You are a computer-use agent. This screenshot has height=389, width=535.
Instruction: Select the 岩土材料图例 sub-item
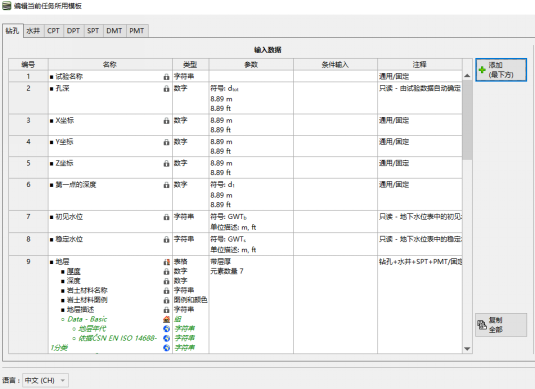(x=87, y=300)
